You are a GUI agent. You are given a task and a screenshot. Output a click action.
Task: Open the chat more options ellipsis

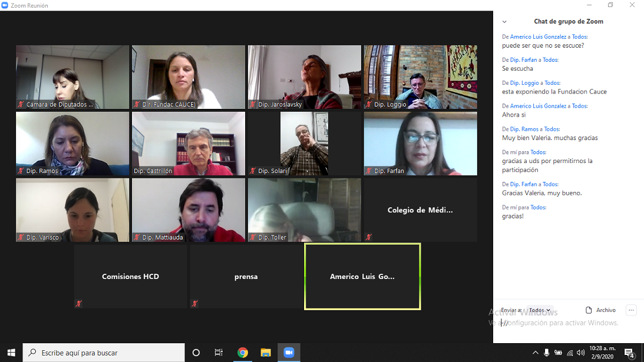631,310
